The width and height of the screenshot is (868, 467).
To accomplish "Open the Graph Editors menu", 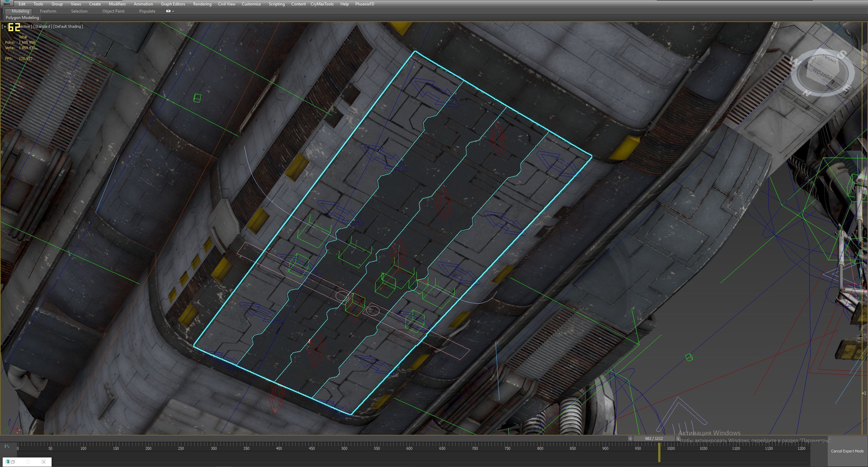I will point(173,4).
